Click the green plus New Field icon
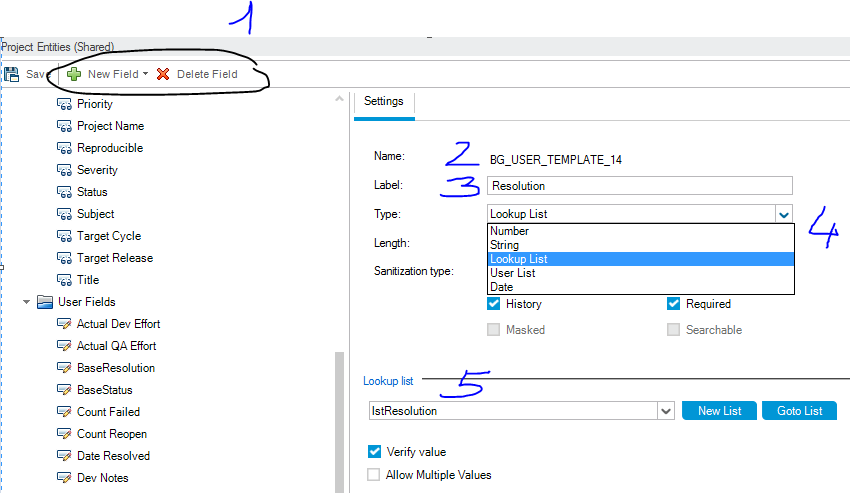 pos(74,74)
